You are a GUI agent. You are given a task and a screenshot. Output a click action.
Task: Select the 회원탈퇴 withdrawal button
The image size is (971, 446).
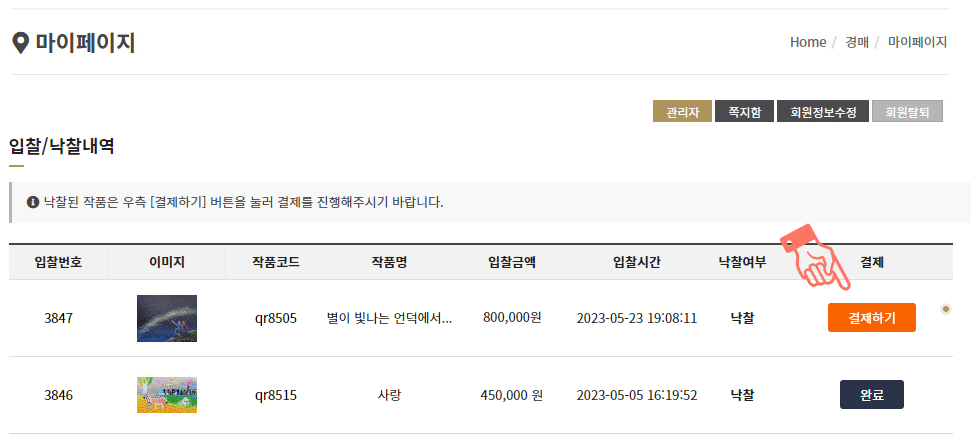(x=907, y=111)
